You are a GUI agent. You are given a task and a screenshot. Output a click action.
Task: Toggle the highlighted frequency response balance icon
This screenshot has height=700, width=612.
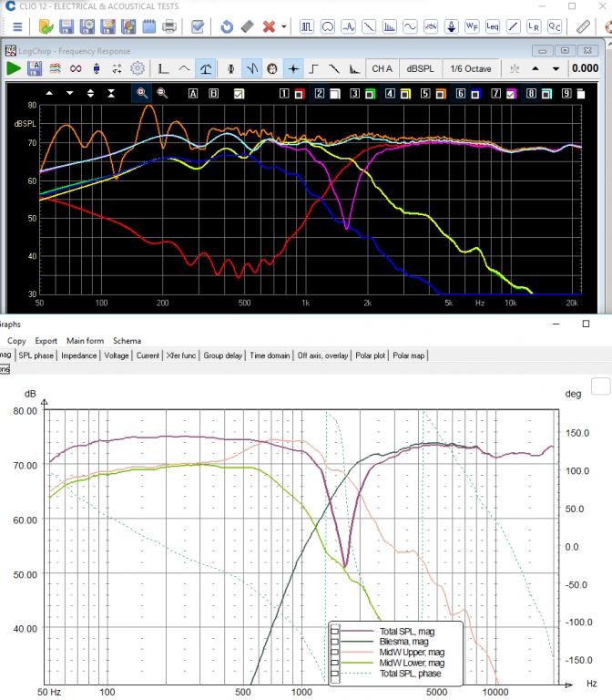[x=206, y=68]
